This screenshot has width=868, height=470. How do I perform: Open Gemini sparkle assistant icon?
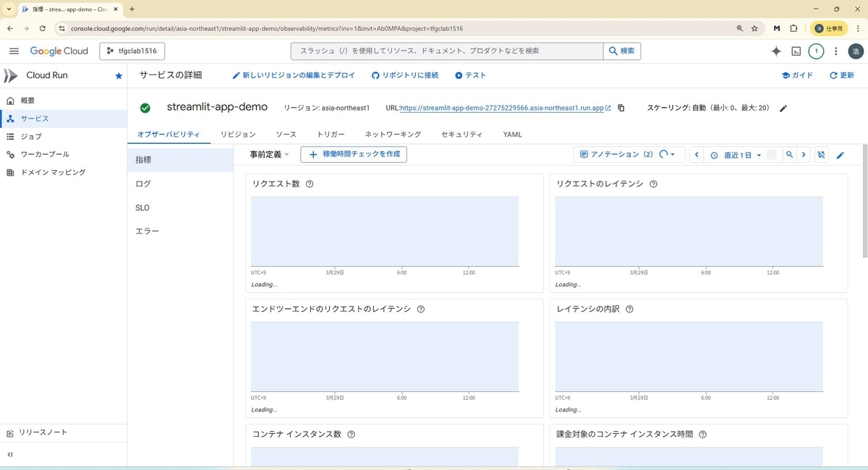(x=776, y=51)
